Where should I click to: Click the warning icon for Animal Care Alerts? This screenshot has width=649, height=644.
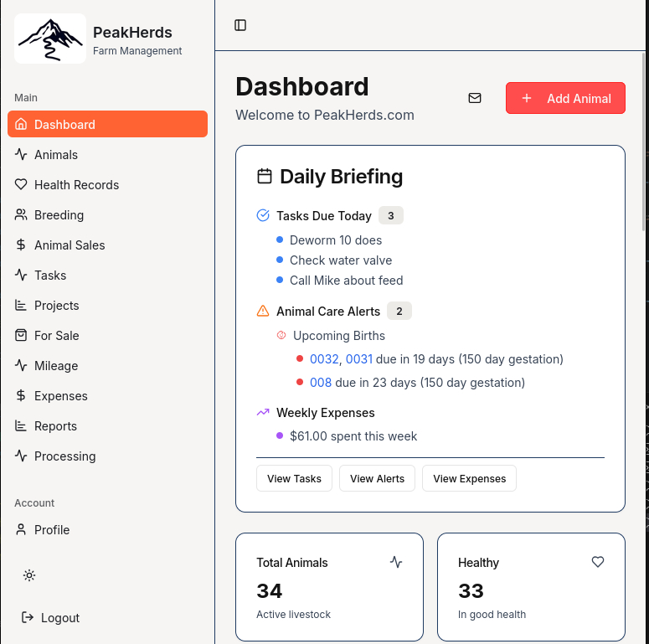pyautogui.click(x=263, y=311)
